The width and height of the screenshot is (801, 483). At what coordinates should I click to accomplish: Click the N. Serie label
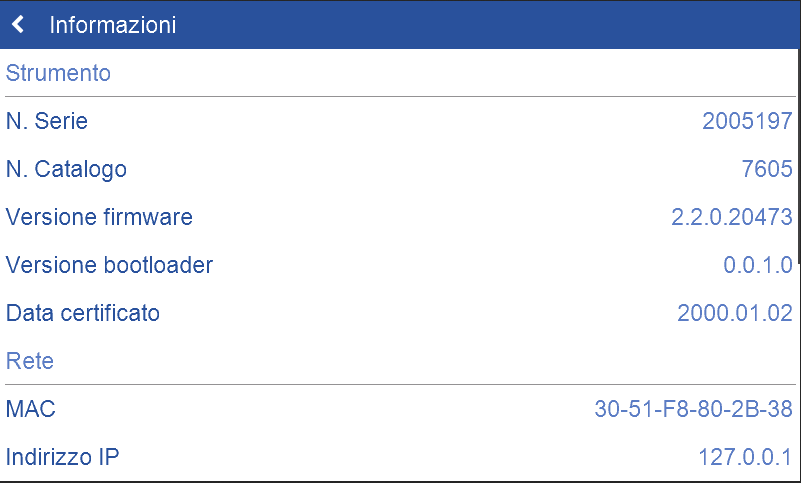click(x=47, y=122)
